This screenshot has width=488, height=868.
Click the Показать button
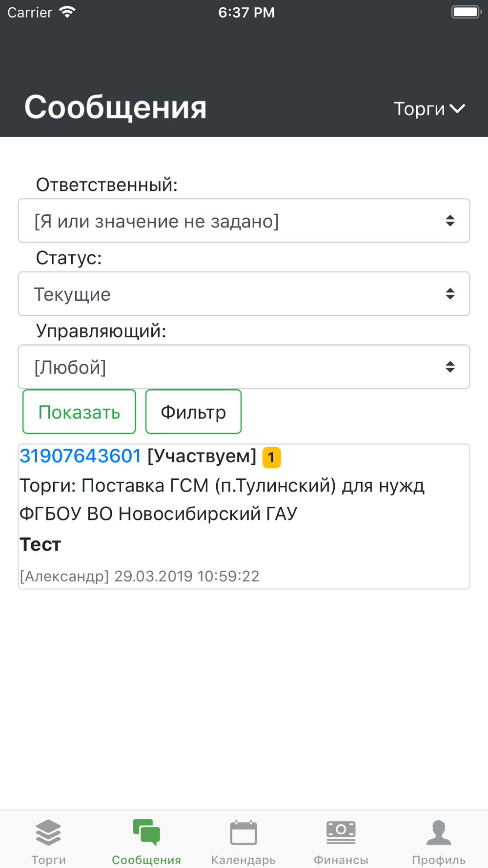click(x=79, y=412)
